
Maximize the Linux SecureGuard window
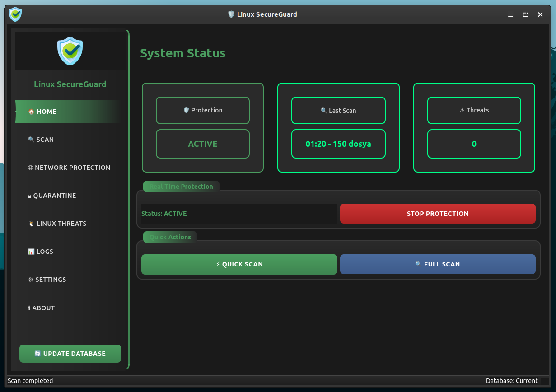[525, 14]
